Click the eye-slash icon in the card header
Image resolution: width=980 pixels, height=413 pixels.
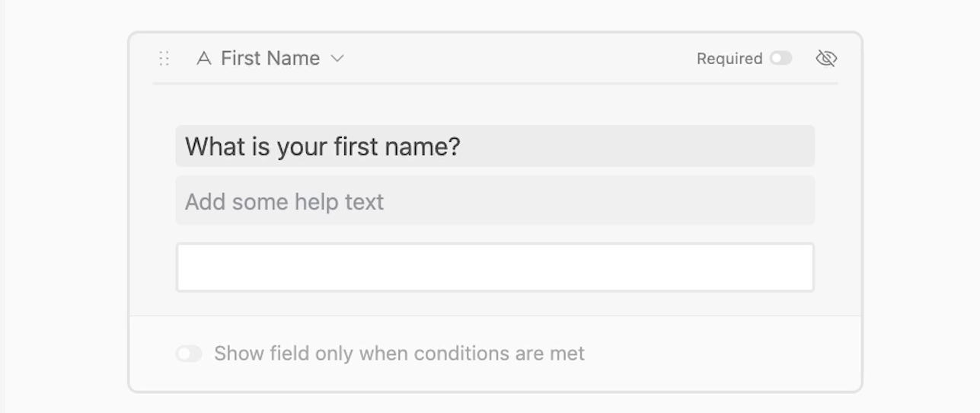[x=826, y=59]
